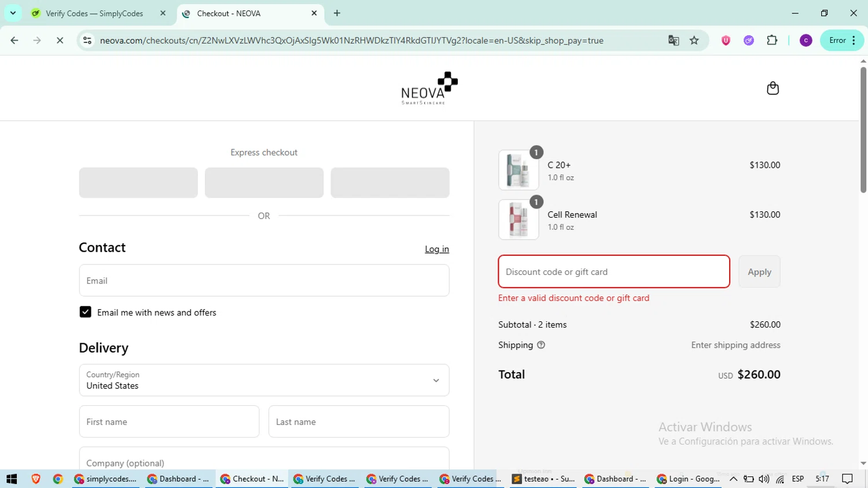Click the 5:17 taskbar clock
This screenshot has width=868, height=488.
[822, 479]
